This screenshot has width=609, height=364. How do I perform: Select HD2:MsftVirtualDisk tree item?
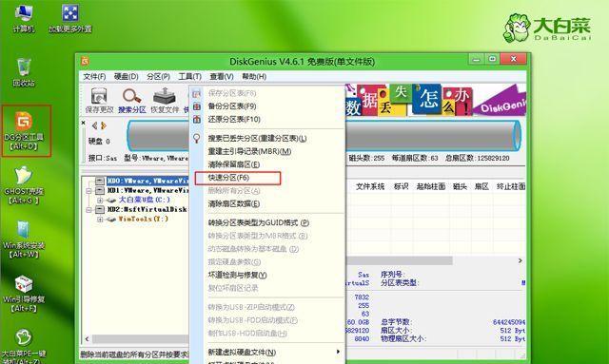point(147,209)
